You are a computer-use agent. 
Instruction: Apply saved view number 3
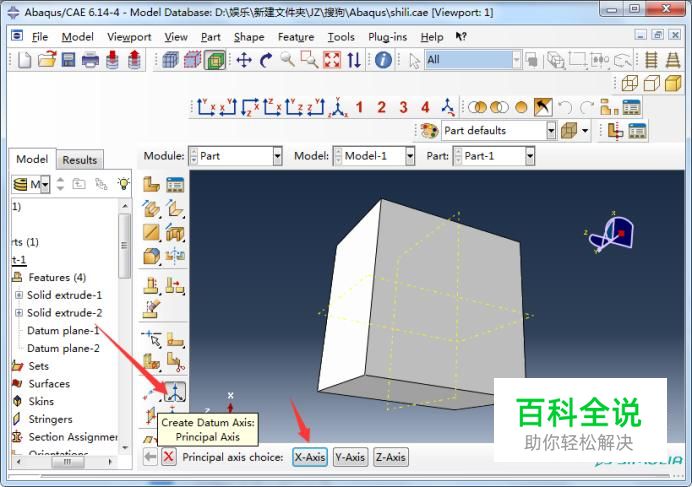click(x=403, y=107)
